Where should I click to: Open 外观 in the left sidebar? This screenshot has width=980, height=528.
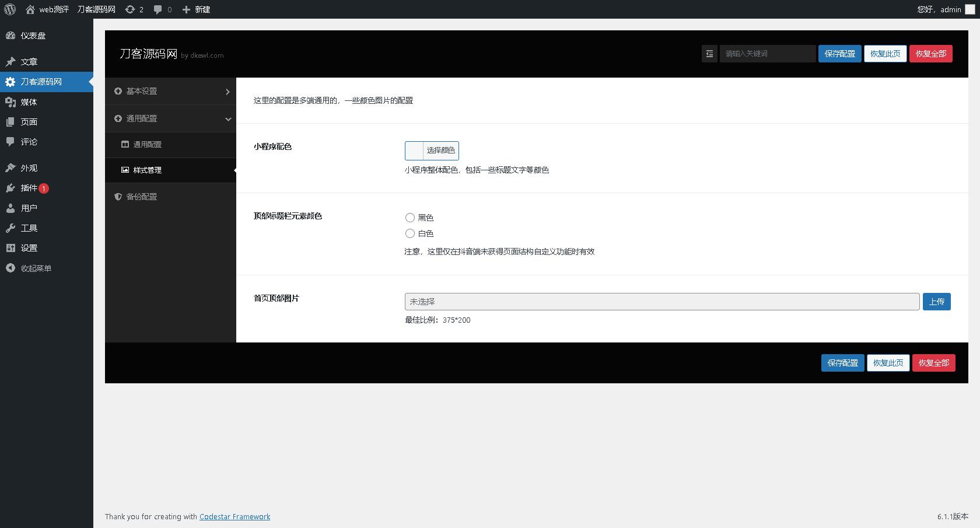coord(27,167)
